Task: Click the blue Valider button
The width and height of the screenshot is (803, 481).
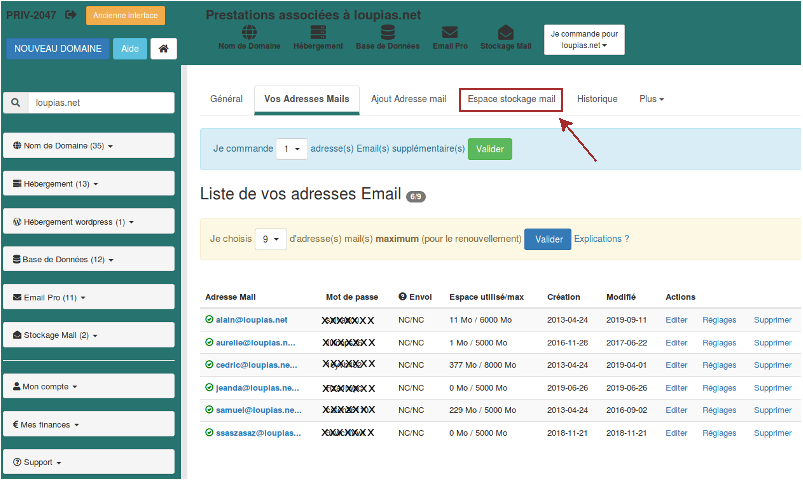Action: (x=548, y=239)
